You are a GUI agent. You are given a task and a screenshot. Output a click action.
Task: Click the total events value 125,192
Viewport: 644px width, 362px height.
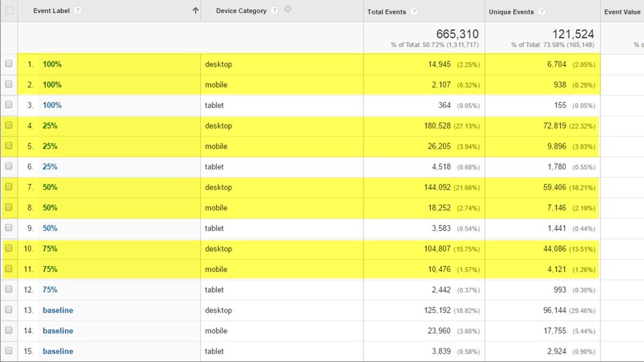tap(438, 310)
